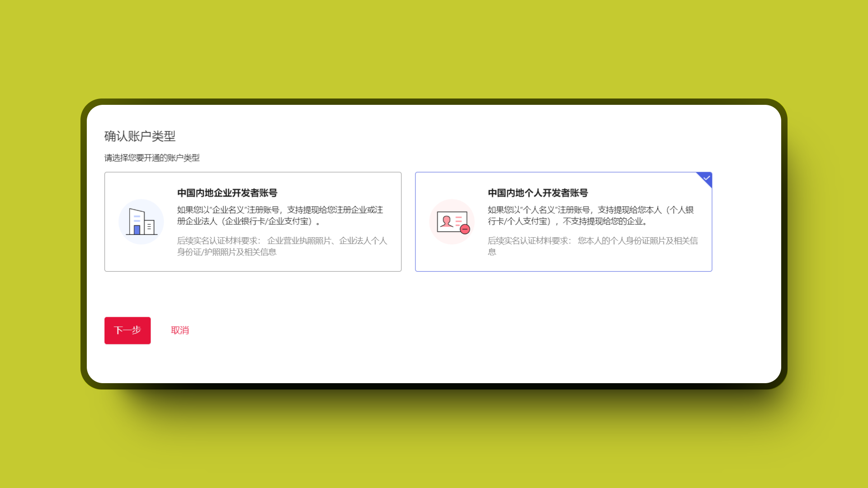868x488 pixels.
Task: Select the 中国内地企业开发者账号 card
Action: [253, 222]
